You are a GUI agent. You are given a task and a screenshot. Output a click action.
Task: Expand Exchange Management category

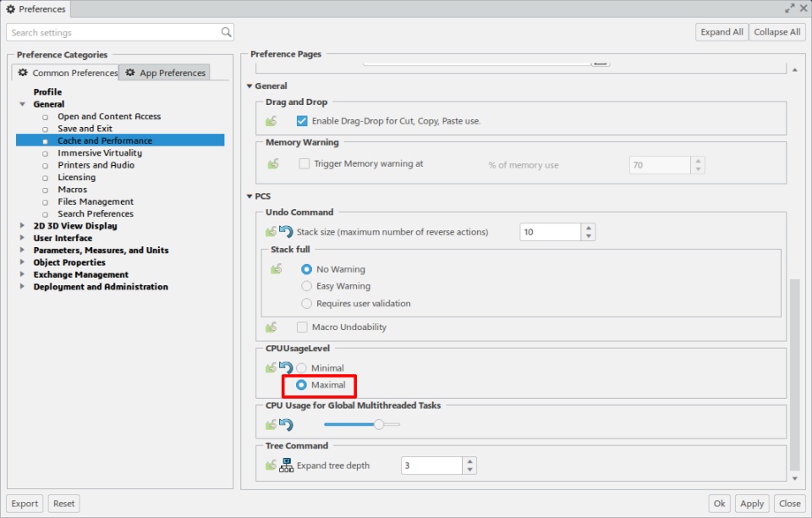click(22, 274)
